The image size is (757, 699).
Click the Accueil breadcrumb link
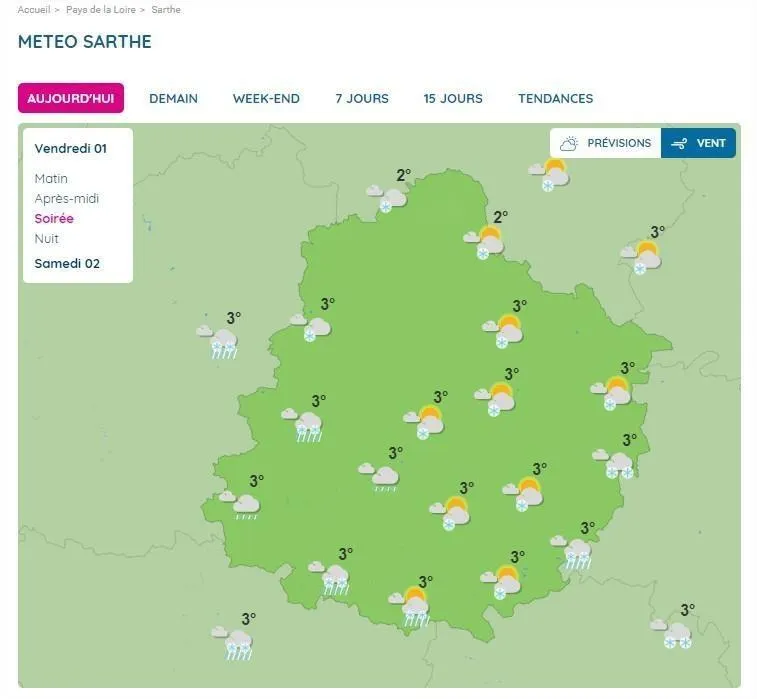pyautogui.click(x=33, y=9)
